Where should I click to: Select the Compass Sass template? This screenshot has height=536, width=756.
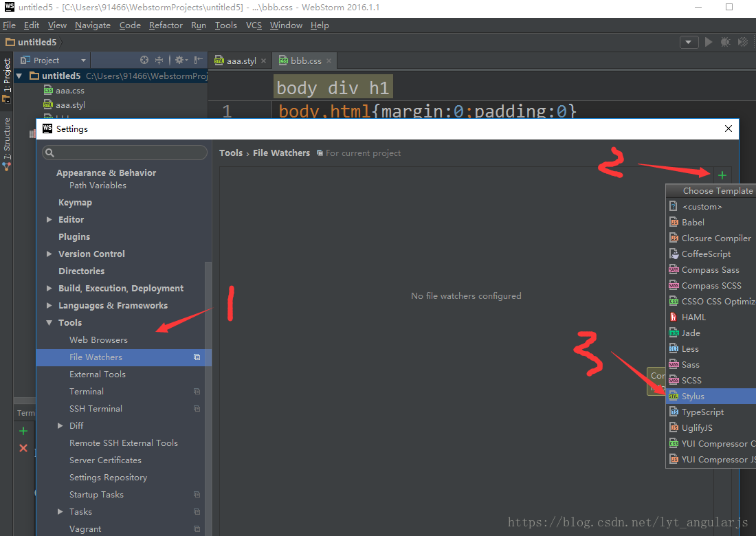click(711, 270)
